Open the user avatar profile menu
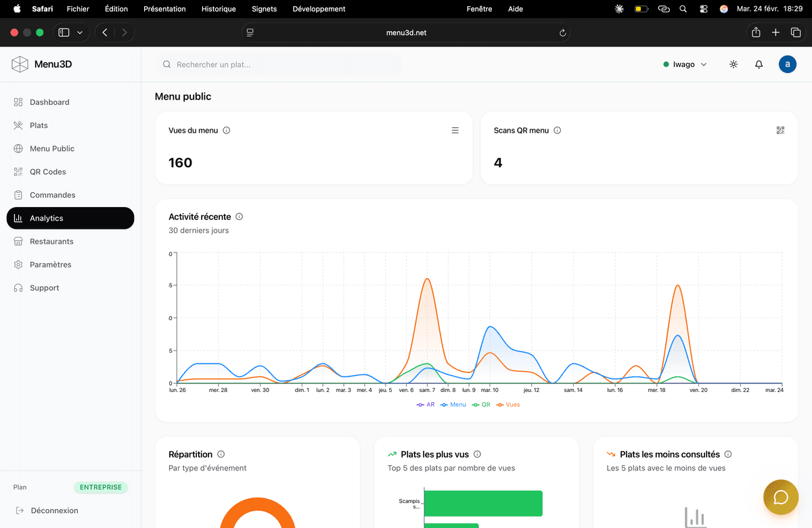812x528 pixels. [x=787, y=64]
